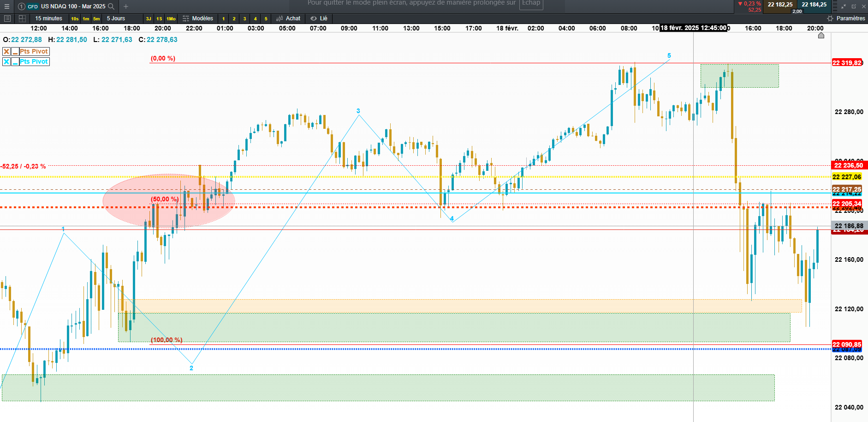Open the Modèles templates dropdown
This screenshot has height=422, width=868.
tap(198, 18)
